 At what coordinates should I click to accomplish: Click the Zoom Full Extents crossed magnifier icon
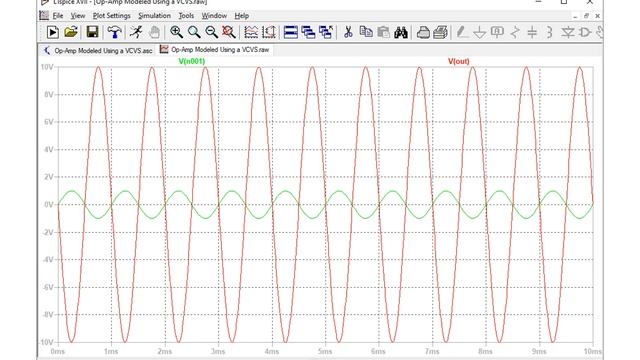[229, 32]
